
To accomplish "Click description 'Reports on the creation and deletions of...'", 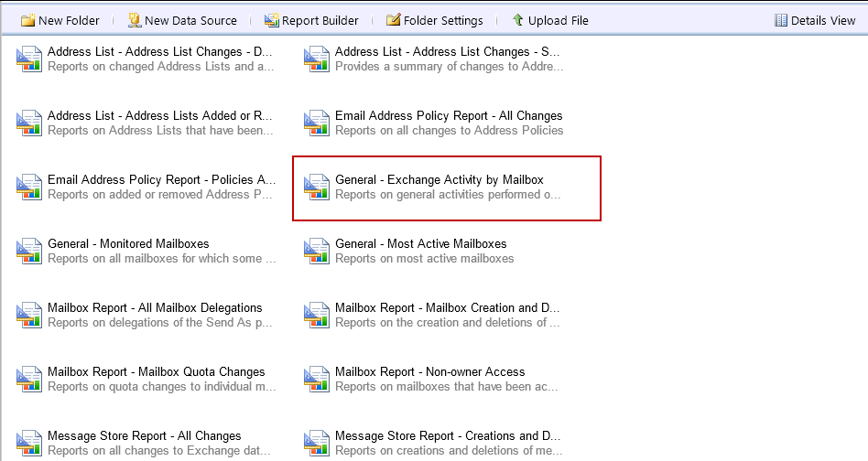I will [x=448, y=323].
